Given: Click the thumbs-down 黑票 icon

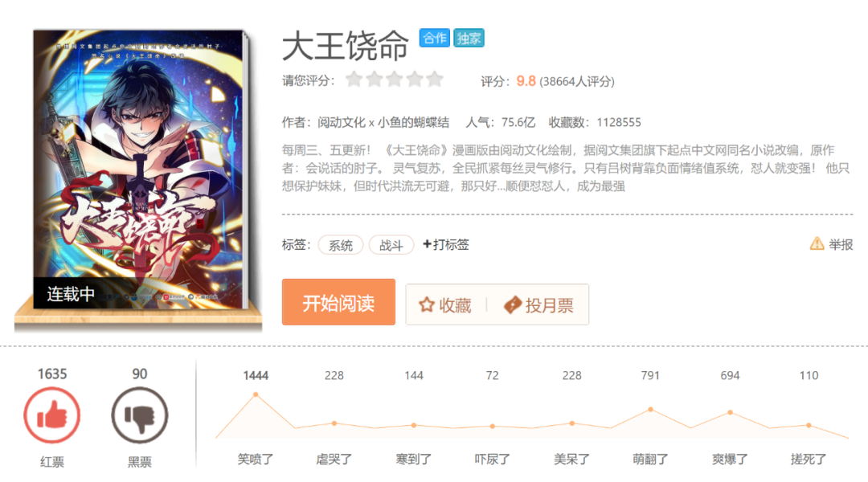Looking at the screenshot, I should pos(140,415).
